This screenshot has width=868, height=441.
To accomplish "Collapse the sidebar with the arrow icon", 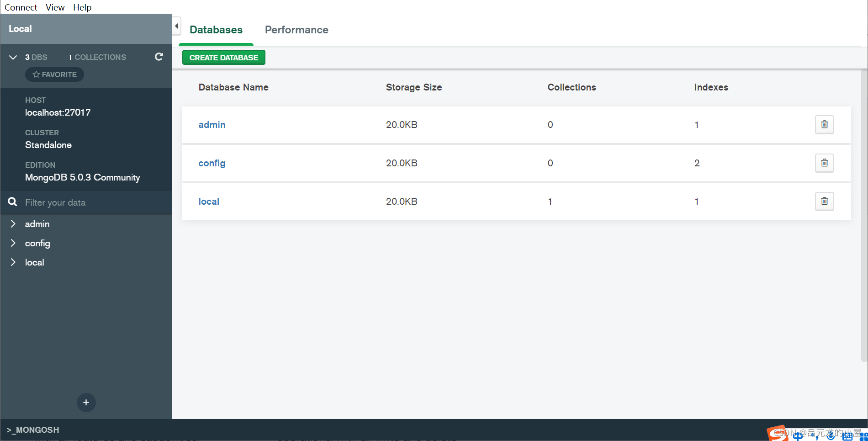I will click(176, 26).
